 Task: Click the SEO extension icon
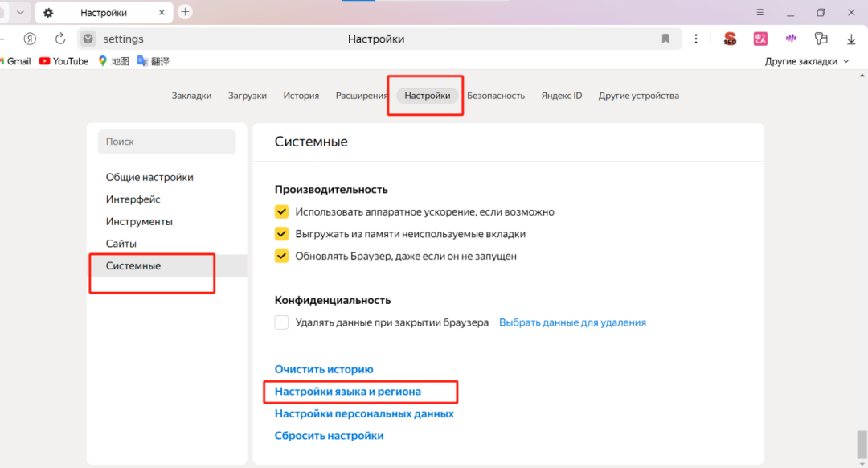point(730,39)
